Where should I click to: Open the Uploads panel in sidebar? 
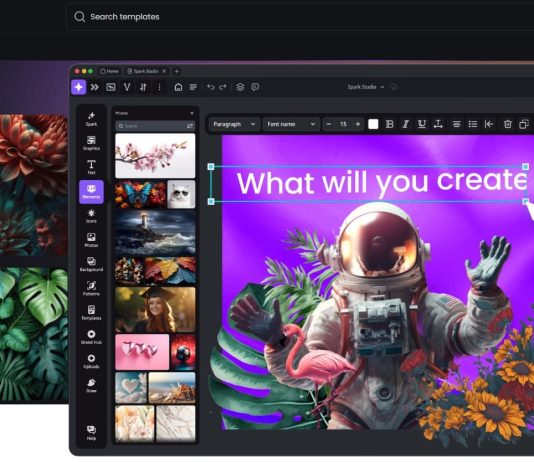pyautogui.click(x=91, y=361)
